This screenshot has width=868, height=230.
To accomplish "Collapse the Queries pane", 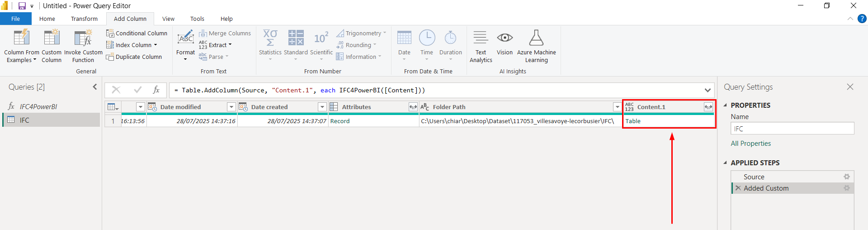I will click(x=94, y=87).
